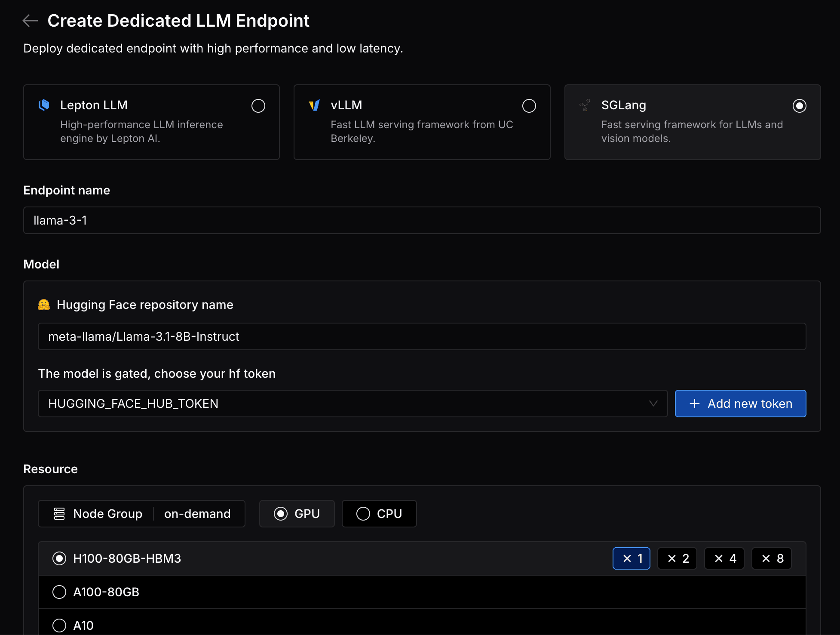The width and height of the screenshot is (840, 635).
Task: Edit the Endpoint name field llama-3-1
Action: tap(422, 220)
